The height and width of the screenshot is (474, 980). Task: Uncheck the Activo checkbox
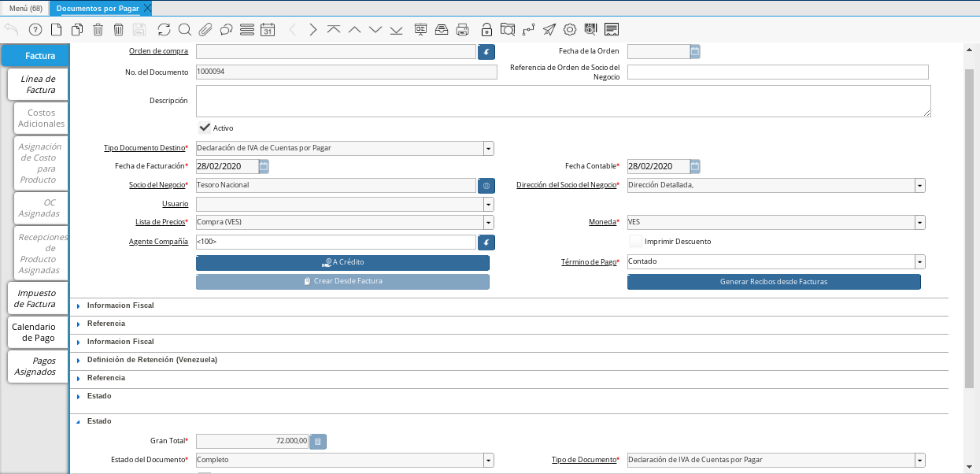[x=205, y=128]
